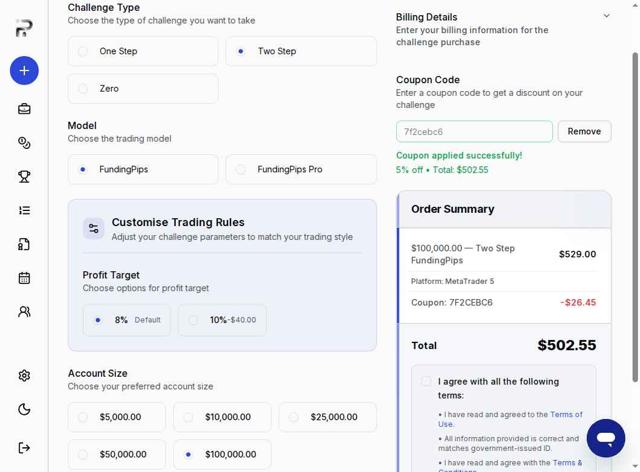Select $100,000.00 account size
This screenshot has width=640, height=472.
point(222,454)
